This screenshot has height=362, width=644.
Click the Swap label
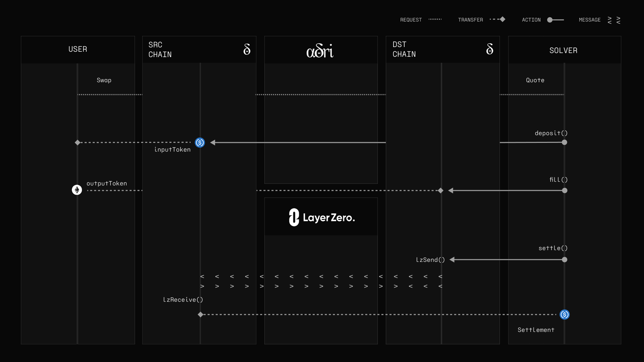[x=104, y=80]
